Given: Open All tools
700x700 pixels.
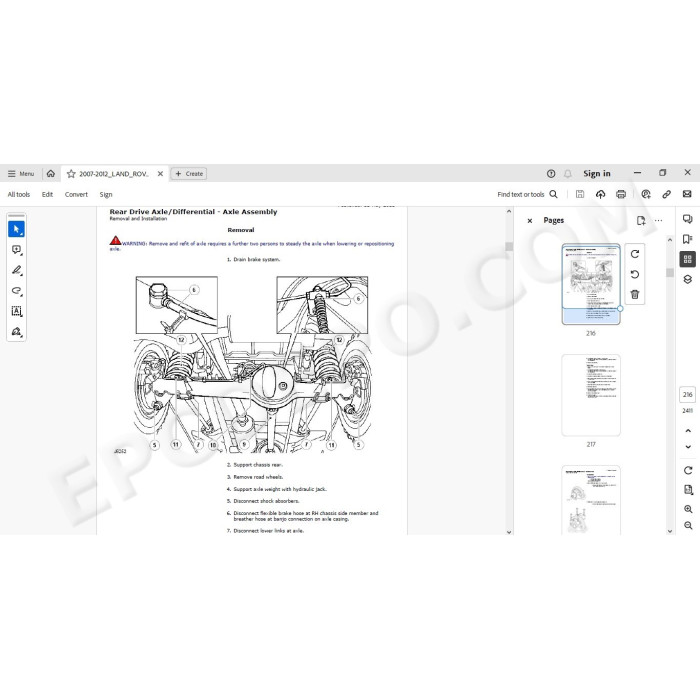Looking at the screenshot, I should tap(19, 195).
